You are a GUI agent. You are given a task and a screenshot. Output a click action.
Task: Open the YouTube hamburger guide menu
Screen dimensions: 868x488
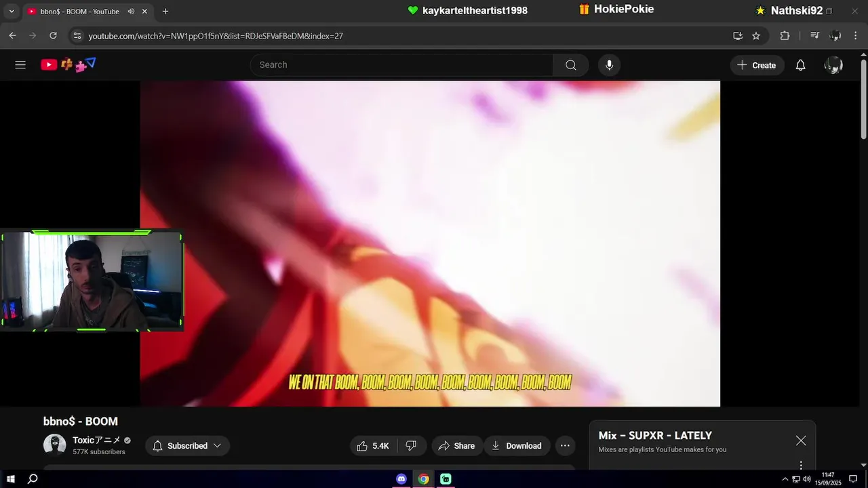coord(20,65)
